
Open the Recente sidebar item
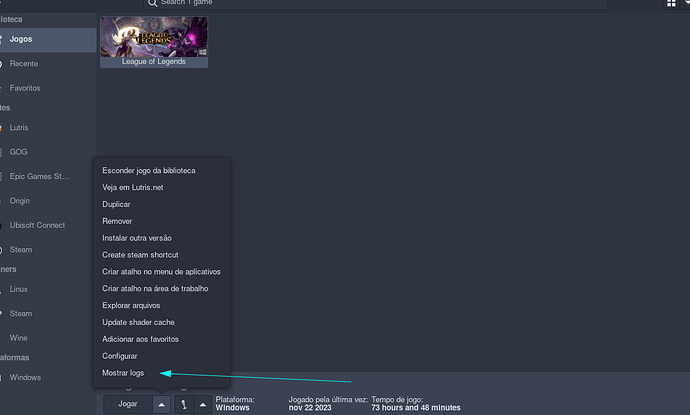(24, 64)
